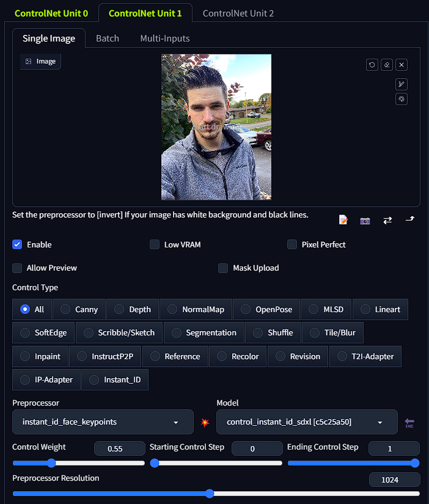Open the Model dropdown
429x504 pixels.
click(307, 422)
